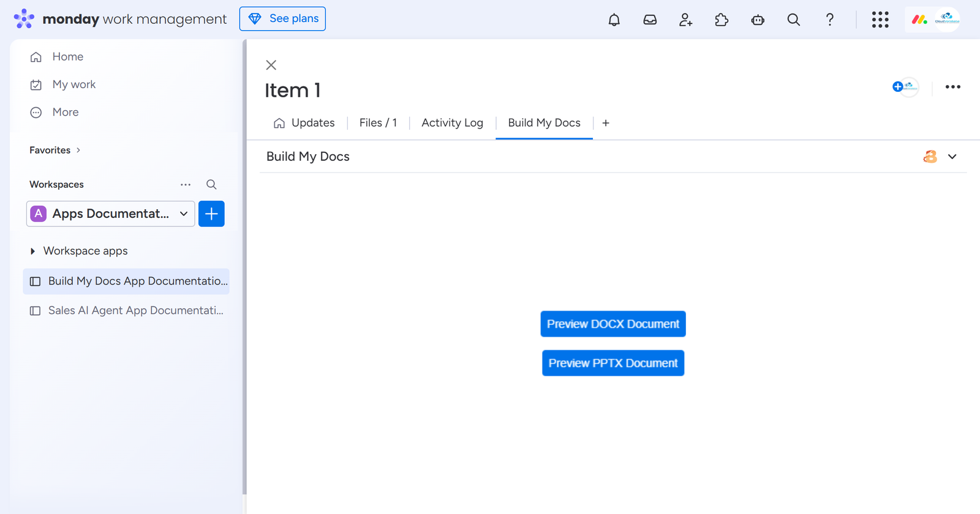Click the invite members icon

tap(685, 20)
